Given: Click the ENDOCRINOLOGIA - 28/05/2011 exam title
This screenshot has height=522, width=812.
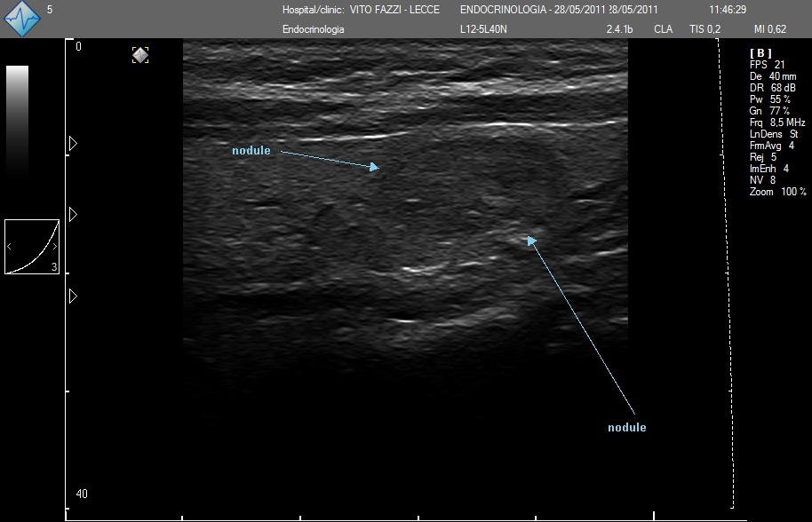Looking at the screenshot, I should (532, 10).
